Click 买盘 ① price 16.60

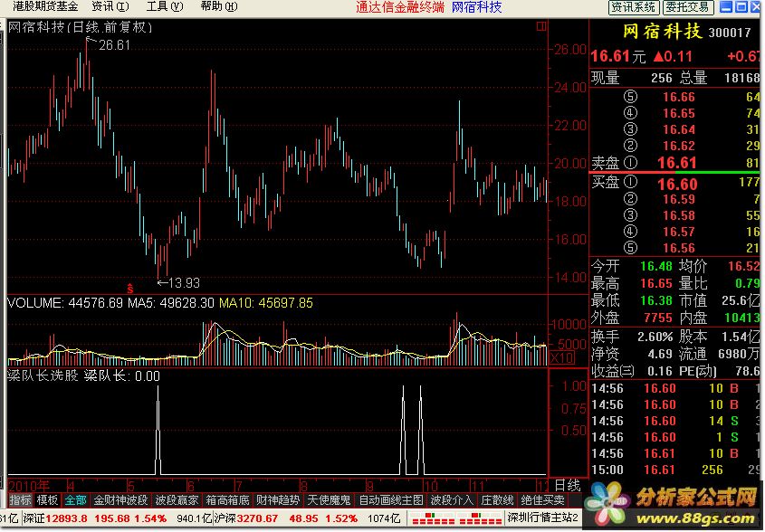(677, 184)
